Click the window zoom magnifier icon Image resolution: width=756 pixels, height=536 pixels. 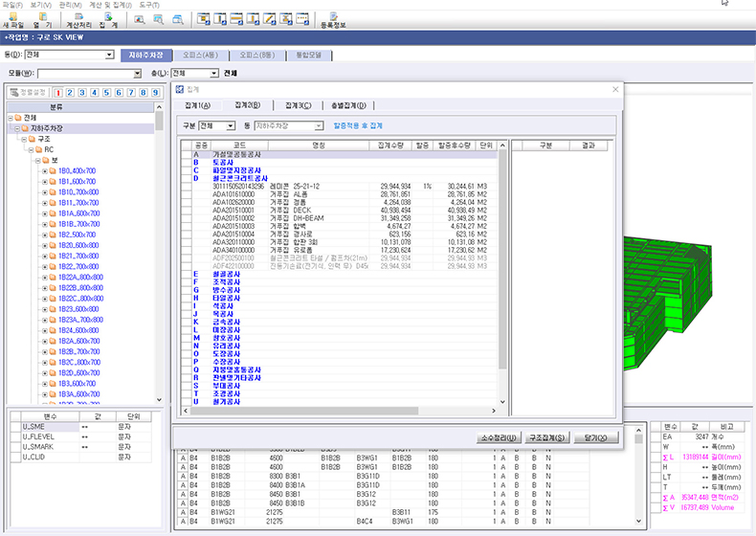click(x=178, y=20)
